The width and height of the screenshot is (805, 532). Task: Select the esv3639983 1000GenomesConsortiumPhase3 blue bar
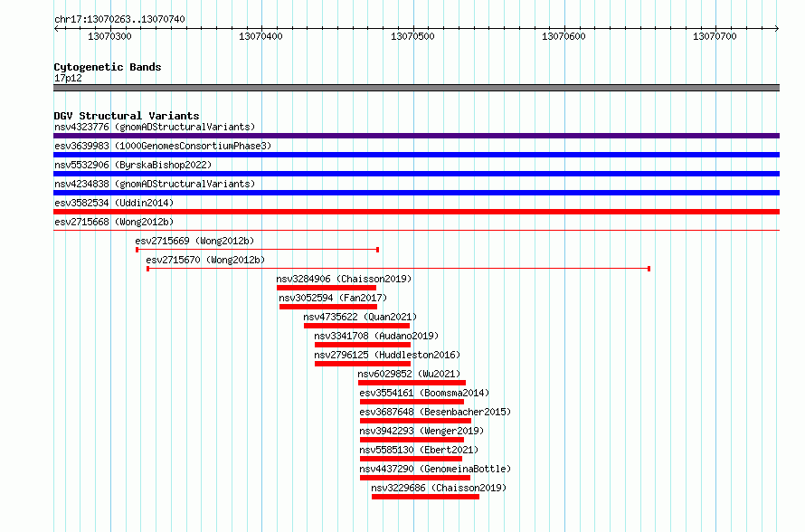(416, 155)
